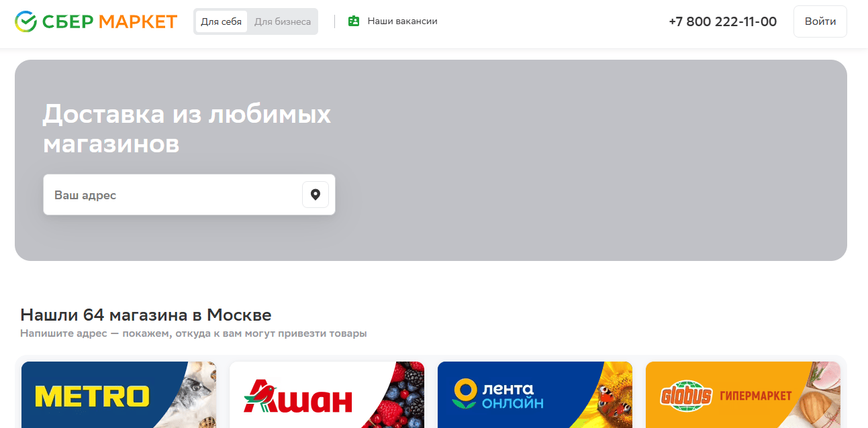Switch to the «Для бизнеса» tab
The width and height of the screenshot is (868, 428).
(x=283, y=21)
